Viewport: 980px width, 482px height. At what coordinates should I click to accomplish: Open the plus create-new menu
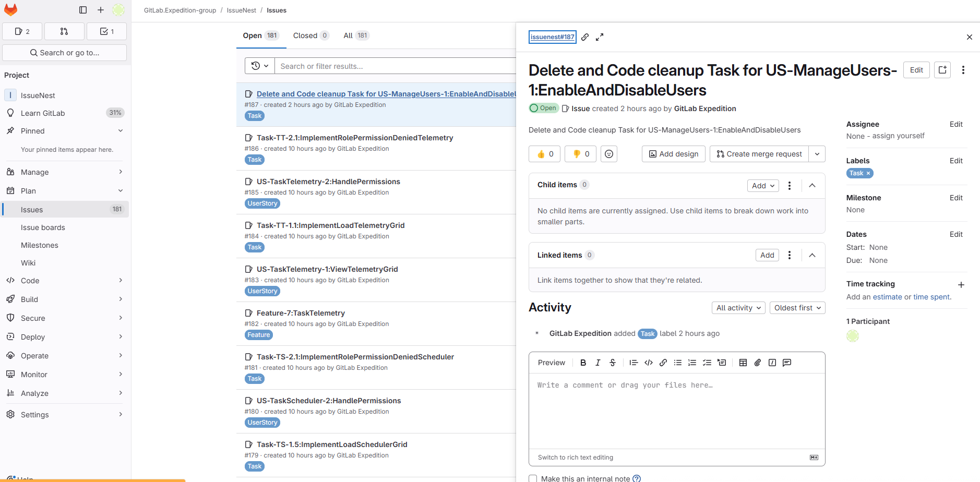101,10
